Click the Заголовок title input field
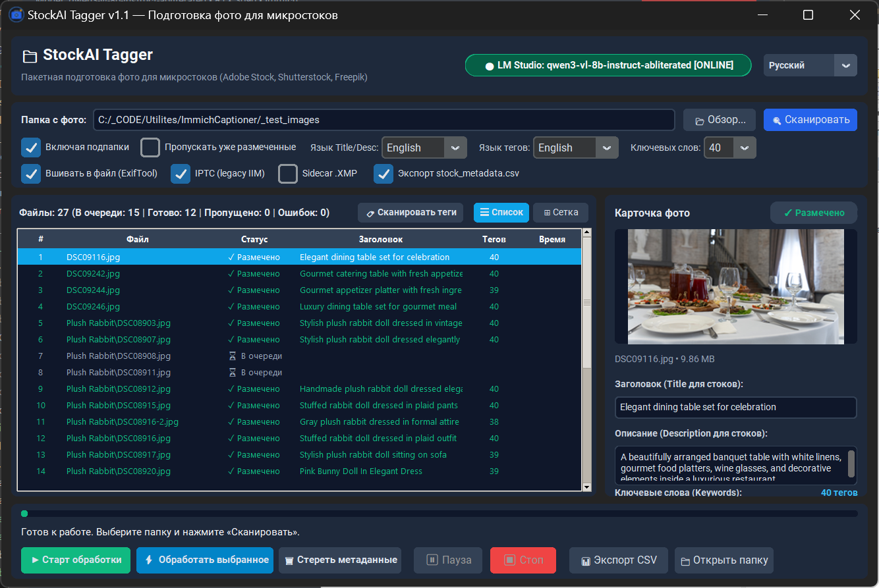Image resolution: width=879 pixels, height=588 pixels. (735, 407)
